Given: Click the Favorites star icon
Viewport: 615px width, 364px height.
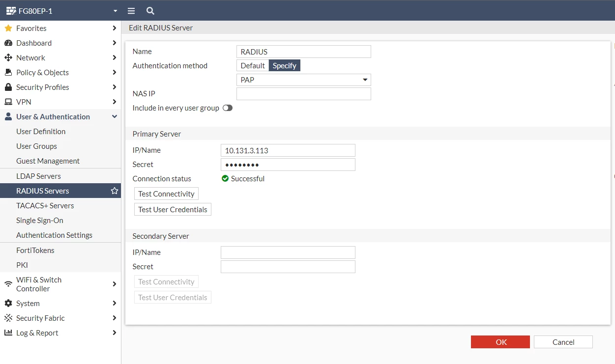Looking at the screenshot, I should [8, 28].
